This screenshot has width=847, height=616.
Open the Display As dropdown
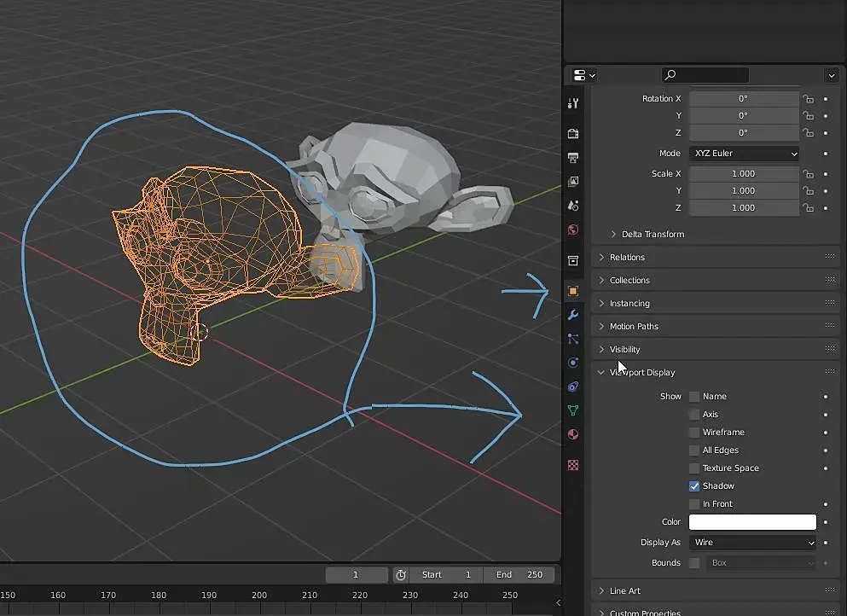click(x=752, y=543)
